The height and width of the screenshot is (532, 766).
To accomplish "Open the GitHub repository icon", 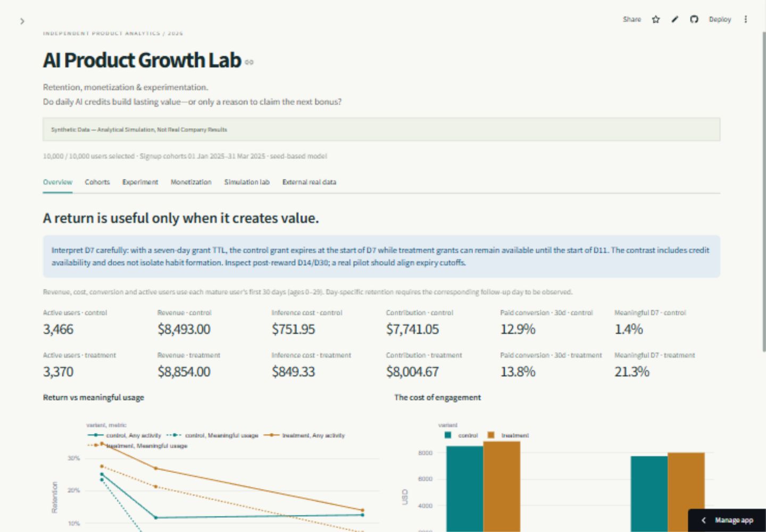I will tap(694, 19).
